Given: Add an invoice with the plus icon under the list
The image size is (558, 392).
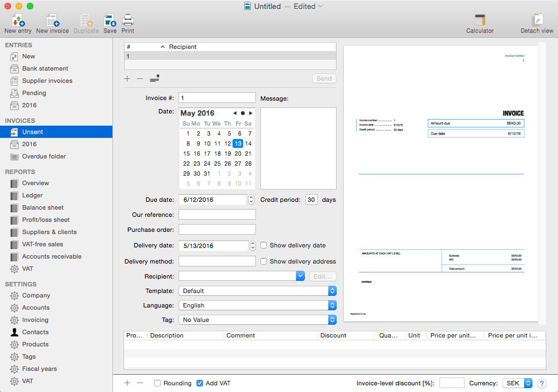Looking at the screenshot, I should [127, 79].
